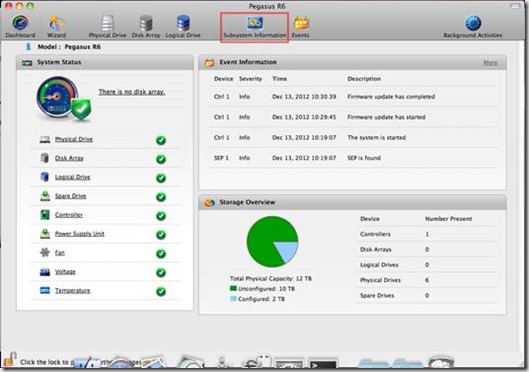
Task: Open the Dashboard toolbar icon
Action: pos(20,26)
